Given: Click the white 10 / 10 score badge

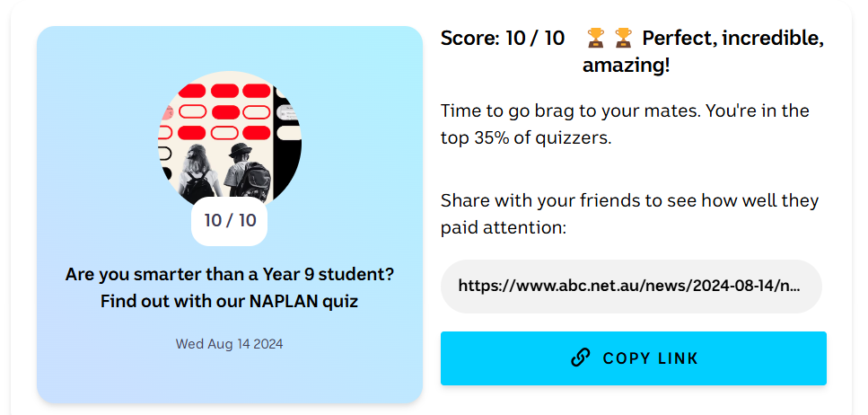Looking at the screenshot, I should pyautogui.click(x=230, y=221).
